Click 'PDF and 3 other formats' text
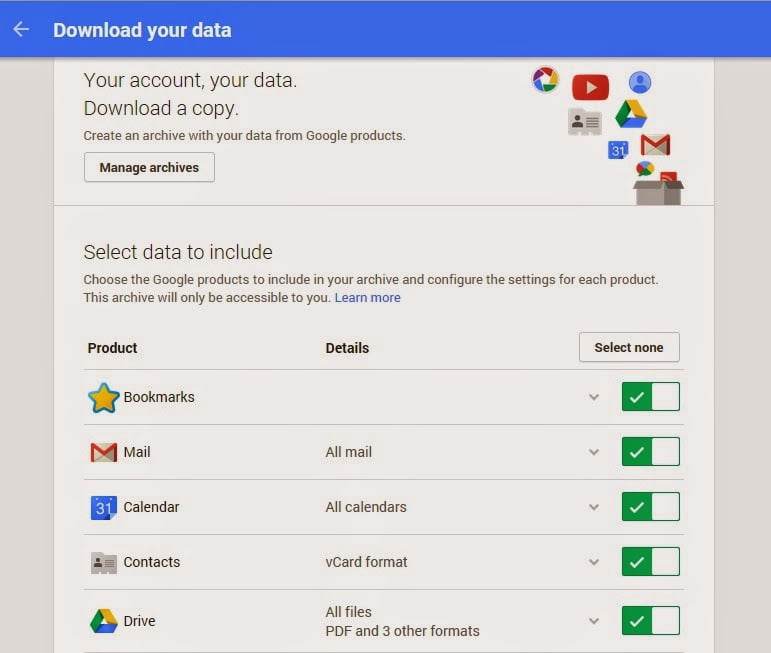771x653 pixels. [x=402, y=631]
